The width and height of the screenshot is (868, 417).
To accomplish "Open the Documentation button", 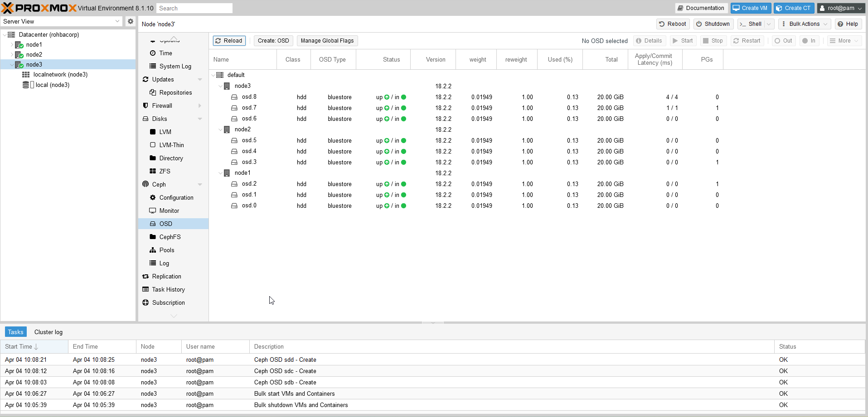I will 701,8.
